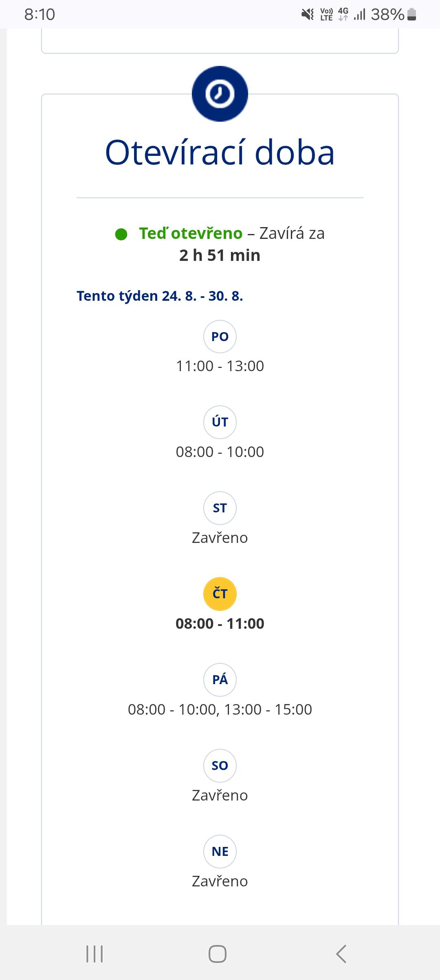Select the PÁ day circle
Viewport: 440px width, 980px height.
[x=220, y=680]
